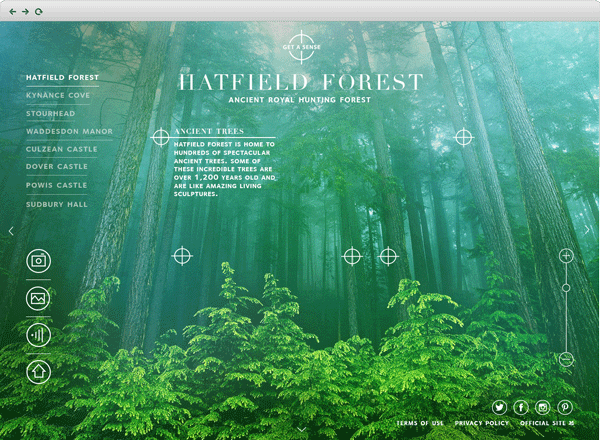
Task: Select the crosshair hotspot below the description text
Action: point(183,256)
